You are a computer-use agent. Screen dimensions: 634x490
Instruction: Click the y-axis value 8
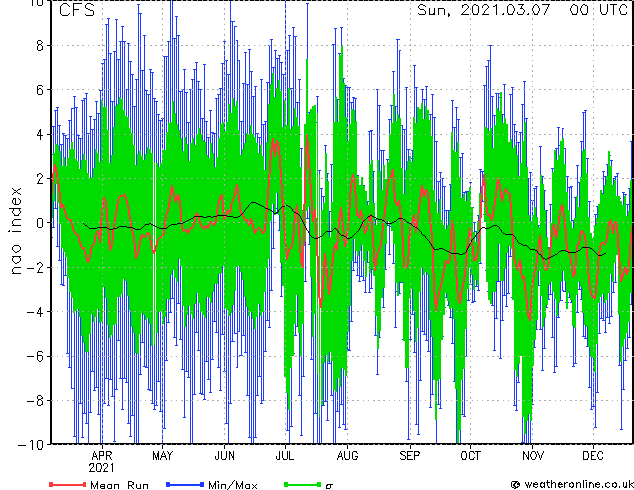[x=40, y=46]
